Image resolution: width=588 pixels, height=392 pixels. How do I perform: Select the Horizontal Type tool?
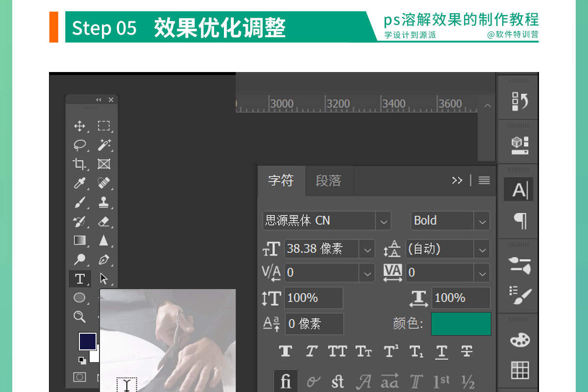click(x=79, y=279)
